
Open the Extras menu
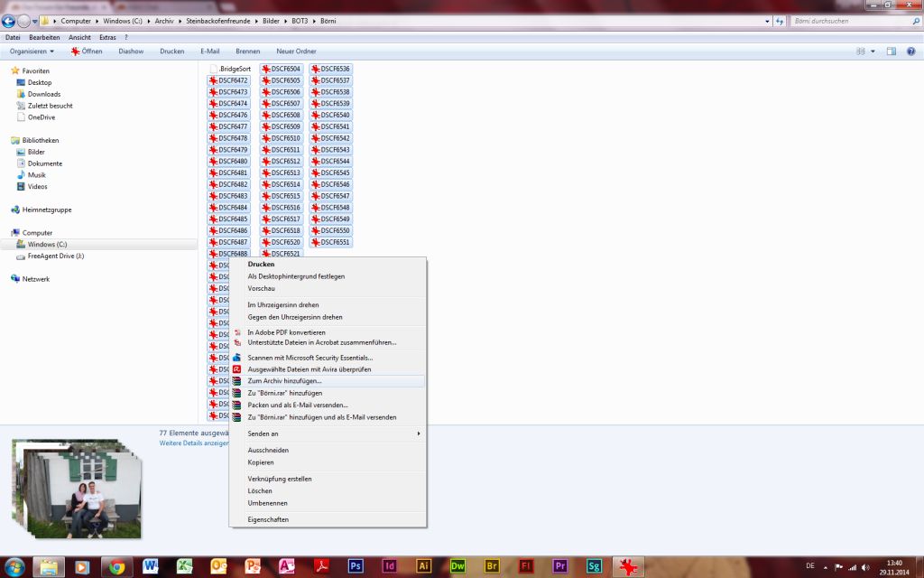click(107, 37)
